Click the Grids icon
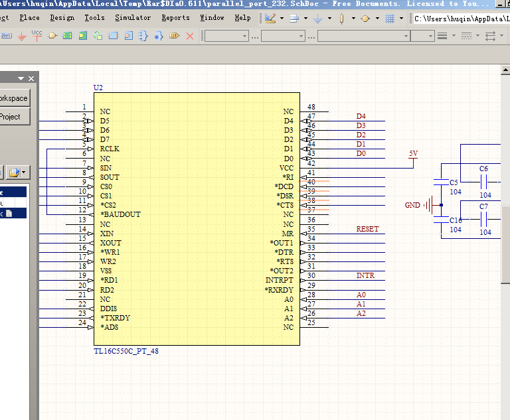The width and height of the screenshot is (510, 420). pos(390,19)
